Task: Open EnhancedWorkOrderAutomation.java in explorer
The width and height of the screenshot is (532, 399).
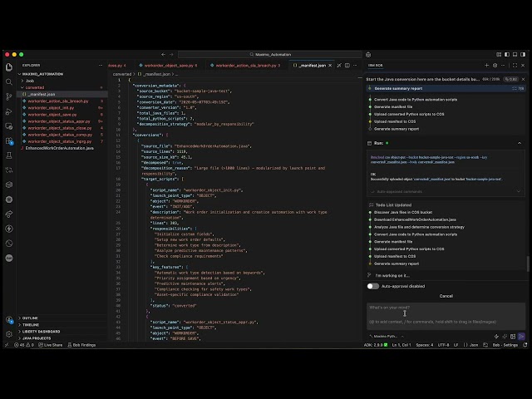Action: click(x=59, y=148)
